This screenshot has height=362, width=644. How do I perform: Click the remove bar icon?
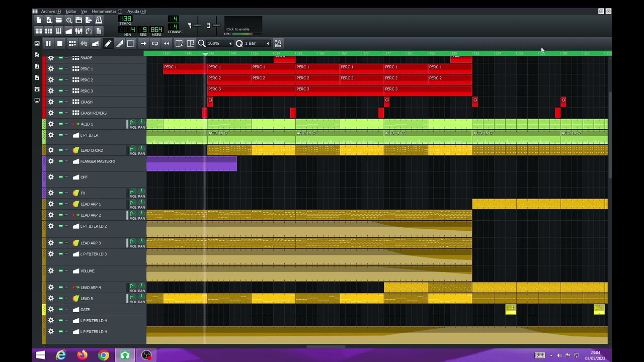click(191, 44)
